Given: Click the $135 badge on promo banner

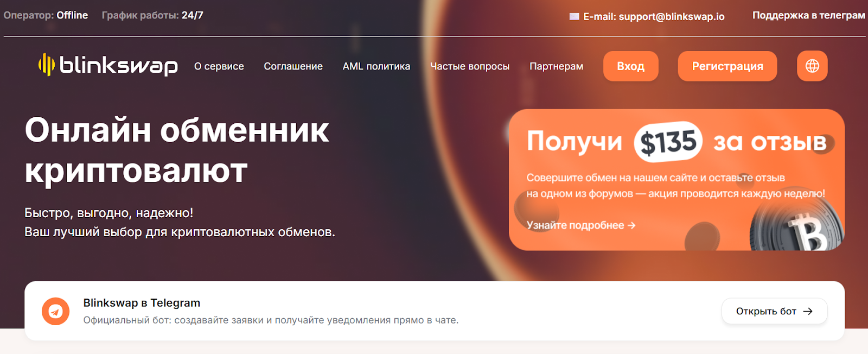Looking at the screenshot, I should coord(668,142).
